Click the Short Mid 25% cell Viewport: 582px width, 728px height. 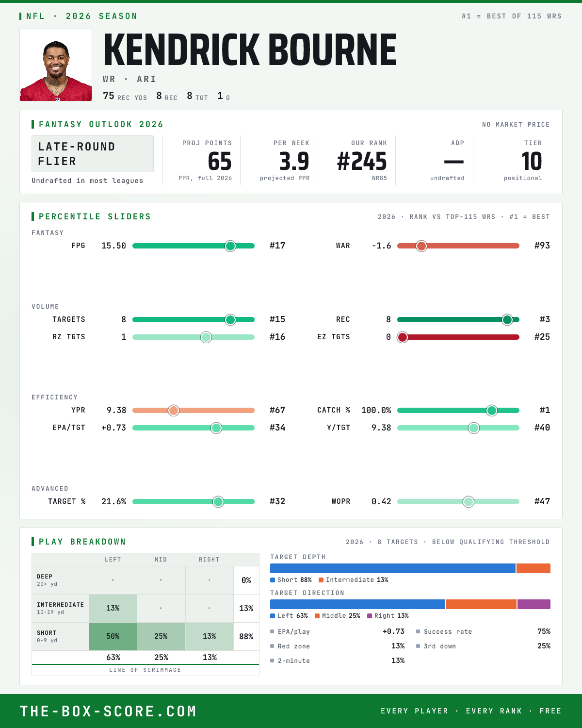point(161,636)
